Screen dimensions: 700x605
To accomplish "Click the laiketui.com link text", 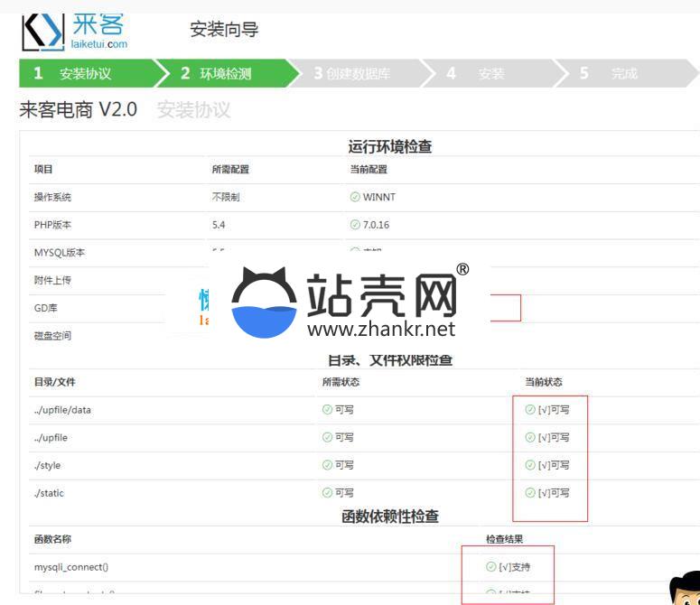I will (99, 43).
